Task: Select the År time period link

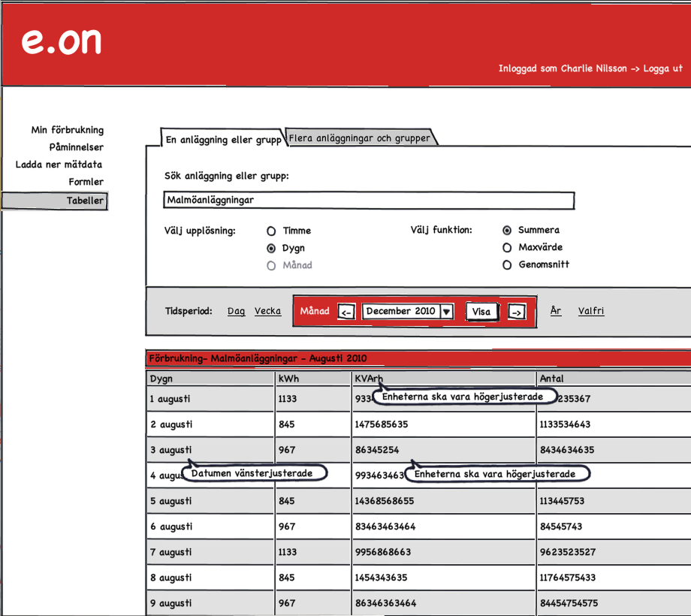Action: point(555,311)
